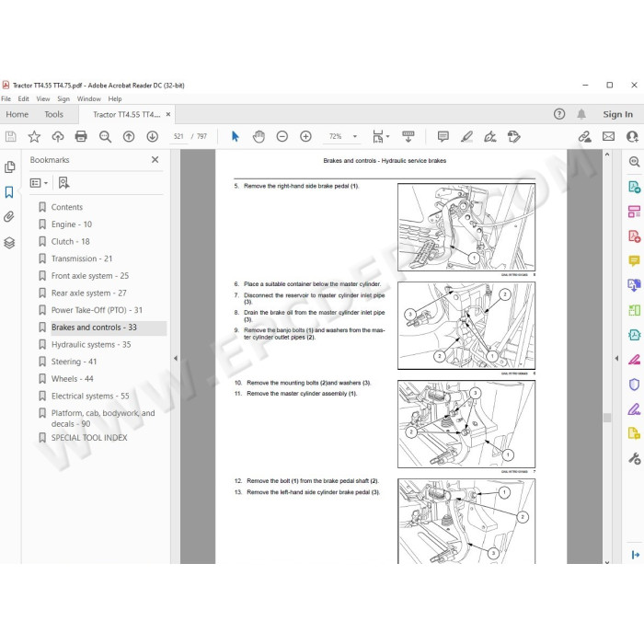Switch to the Tools tab

[x=53, y=115]
